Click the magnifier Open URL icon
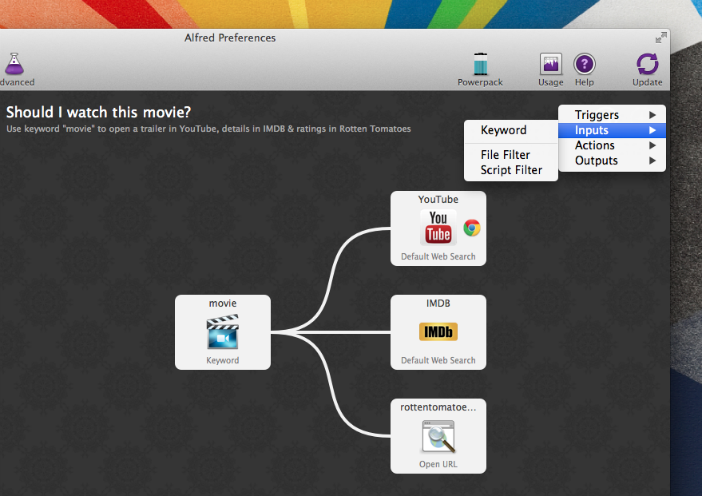This screenshot has width=702, height=496. click(438, 436)
